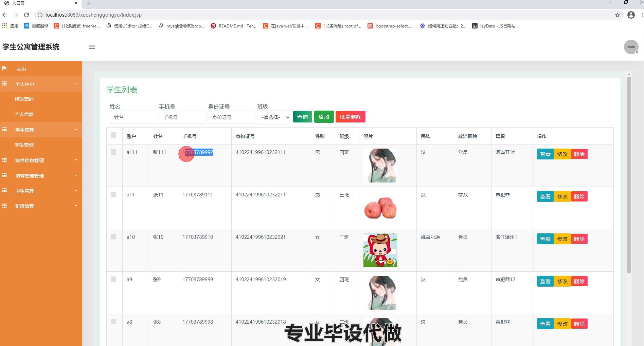644x346 pixels.
Task: Click grid icon beside 班级管理
Action: 4,206
